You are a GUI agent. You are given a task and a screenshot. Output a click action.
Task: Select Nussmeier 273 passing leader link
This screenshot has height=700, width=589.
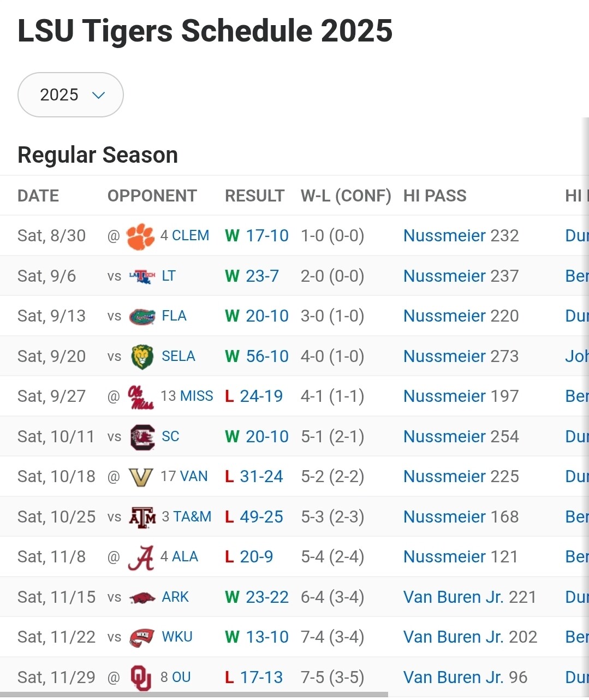point(461,357)
